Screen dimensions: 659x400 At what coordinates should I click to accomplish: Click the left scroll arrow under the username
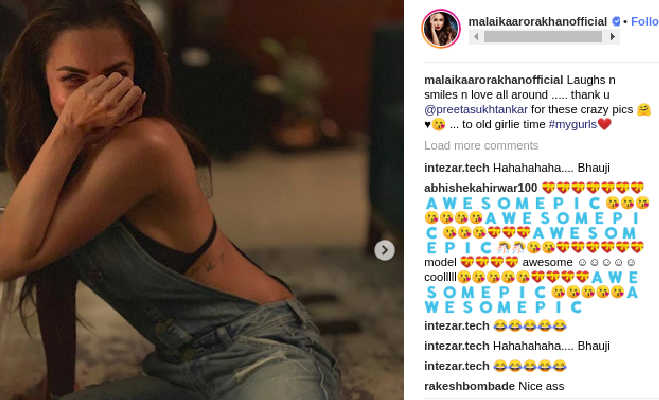(476, 37)
